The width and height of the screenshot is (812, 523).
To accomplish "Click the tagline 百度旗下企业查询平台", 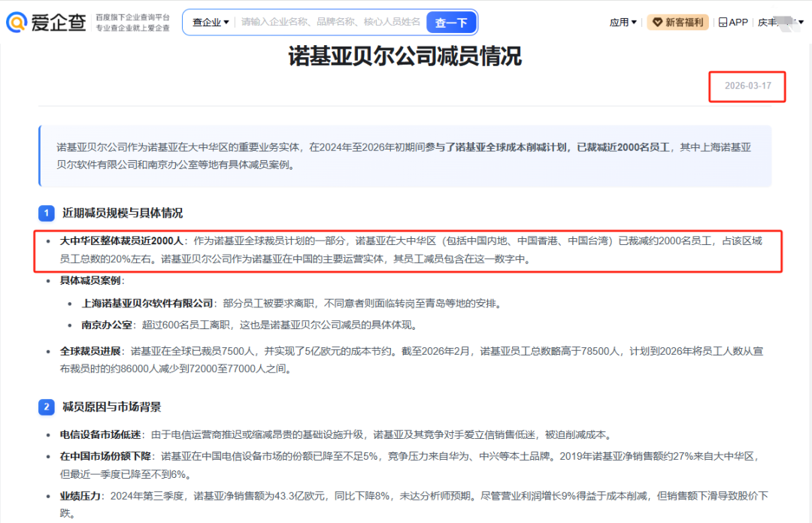I will pos(132,17).
